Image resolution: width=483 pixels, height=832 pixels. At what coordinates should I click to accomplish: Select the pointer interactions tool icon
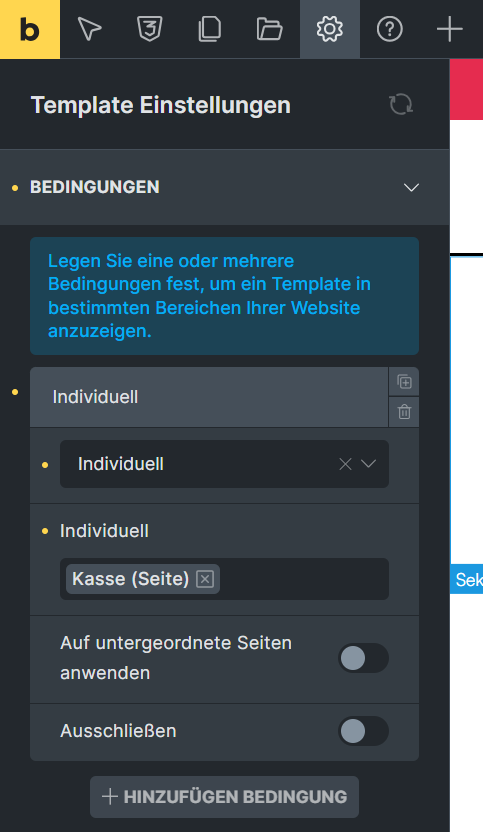[90, 29]
